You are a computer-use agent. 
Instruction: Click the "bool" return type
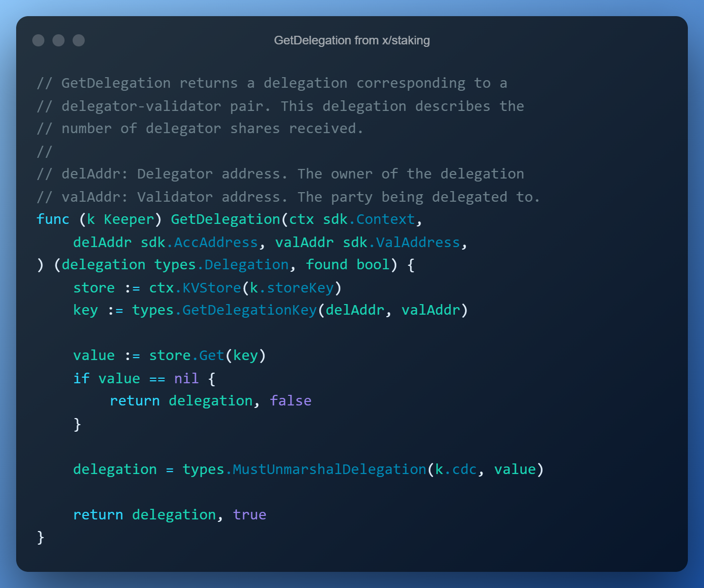tap(373, 265)
